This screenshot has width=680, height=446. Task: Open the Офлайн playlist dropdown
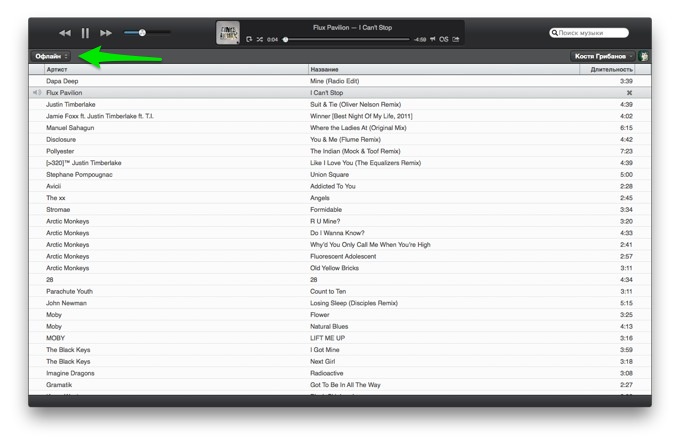coord(51,56)
